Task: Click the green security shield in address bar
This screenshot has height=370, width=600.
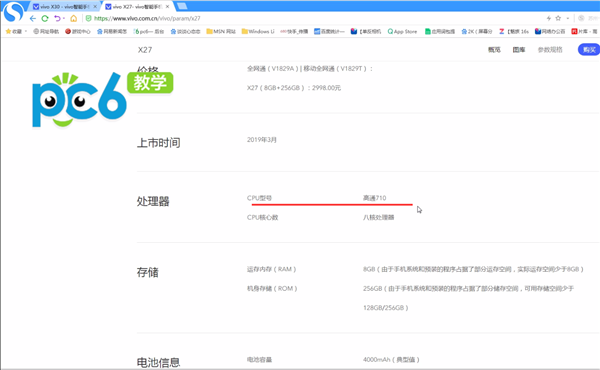Action: (x=88, y=18)
